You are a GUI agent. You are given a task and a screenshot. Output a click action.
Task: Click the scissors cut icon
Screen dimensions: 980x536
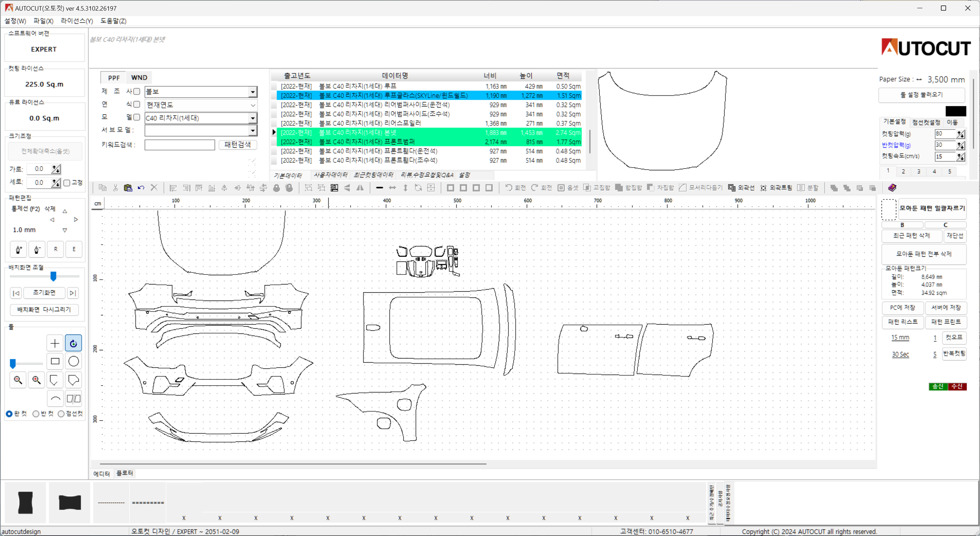(115, 187)
